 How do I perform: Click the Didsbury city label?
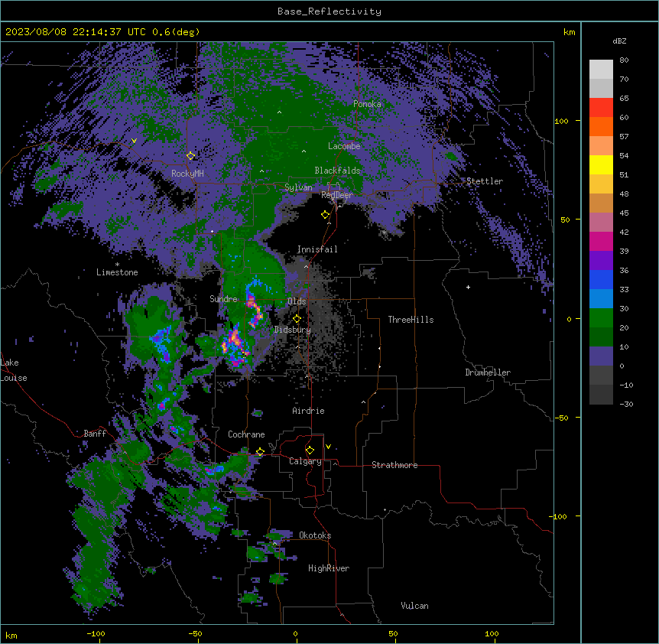click(x=293, y=330)
